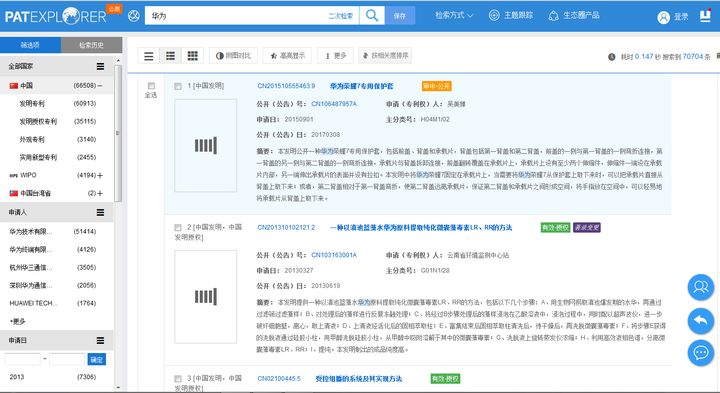Click floating contacts round button
The width and height of the screenshot is (720, 393).
[701, 287]
